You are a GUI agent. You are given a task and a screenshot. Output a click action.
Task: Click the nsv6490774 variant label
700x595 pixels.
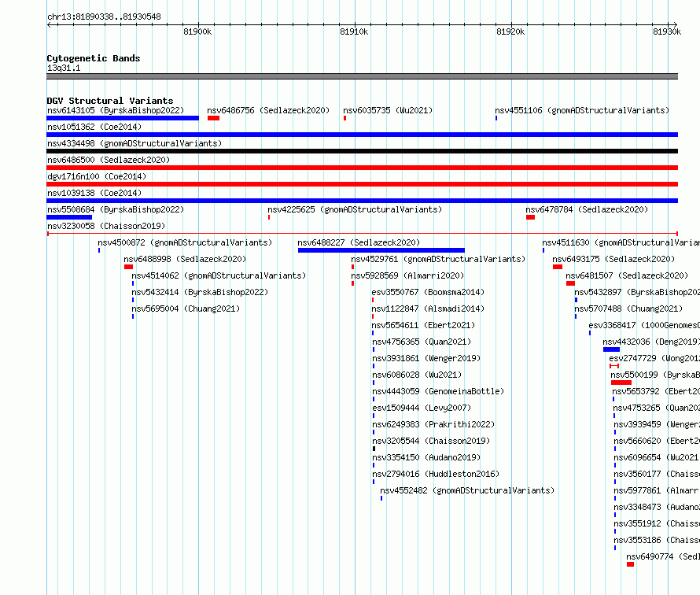pos(663,556)
